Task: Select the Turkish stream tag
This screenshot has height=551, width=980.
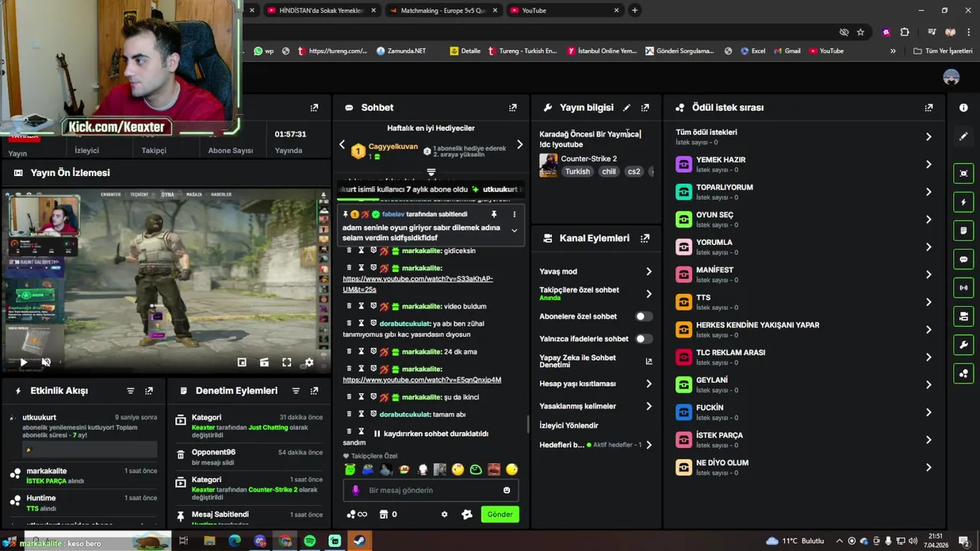Action: coord(577,172)
